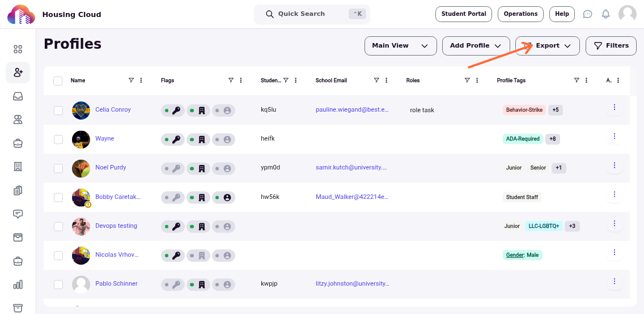Open the notifications bell
This screenshot has width=644, height=314.
(606, 14)
